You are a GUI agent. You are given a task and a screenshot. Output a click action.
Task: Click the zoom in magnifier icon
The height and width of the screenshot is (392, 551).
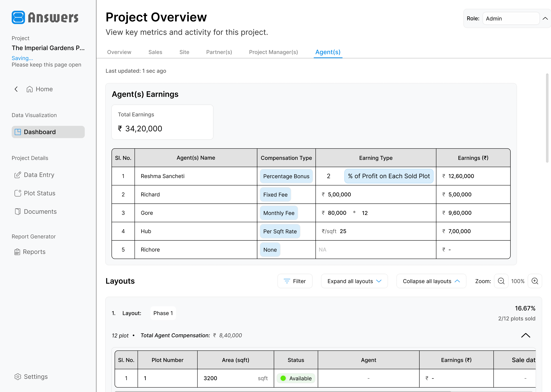[x=535, y=281]
